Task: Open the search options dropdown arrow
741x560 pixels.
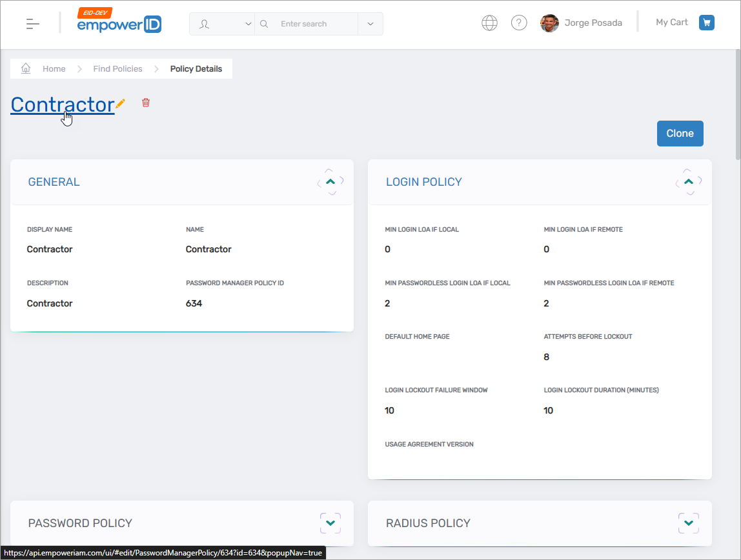Action: [370, 24]
